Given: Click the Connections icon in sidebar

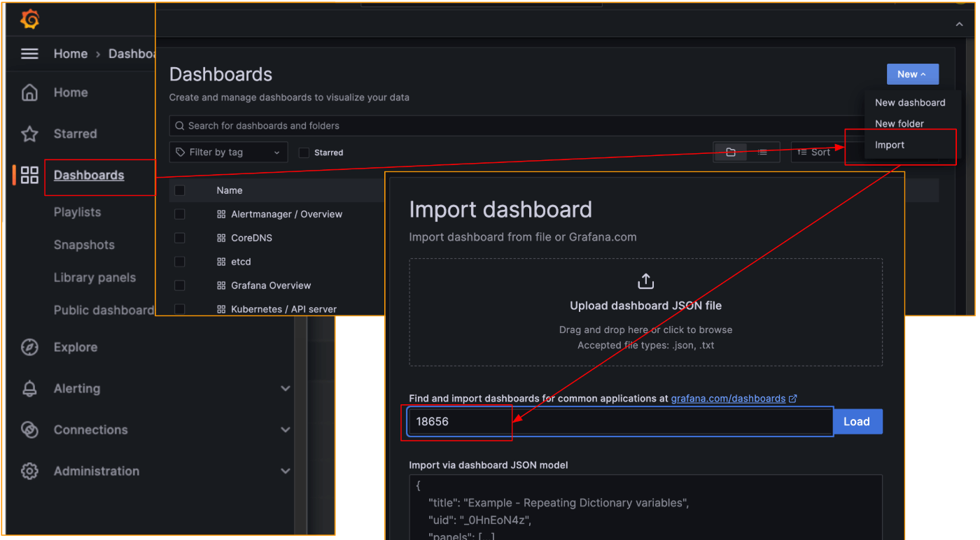Looking at the screenshot, I should click(x=29, y=429).
